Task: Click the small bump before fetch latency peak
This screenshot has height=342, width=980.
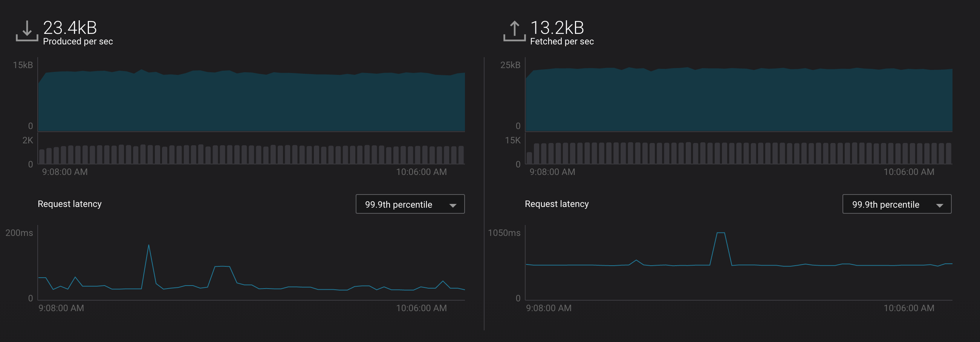Action: 636,261
